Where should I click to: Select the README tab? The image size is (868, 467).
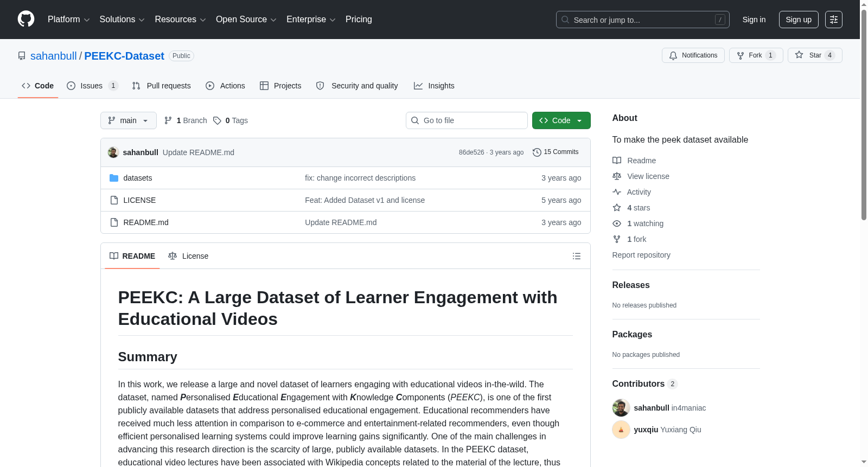click(x=132, y=256)
